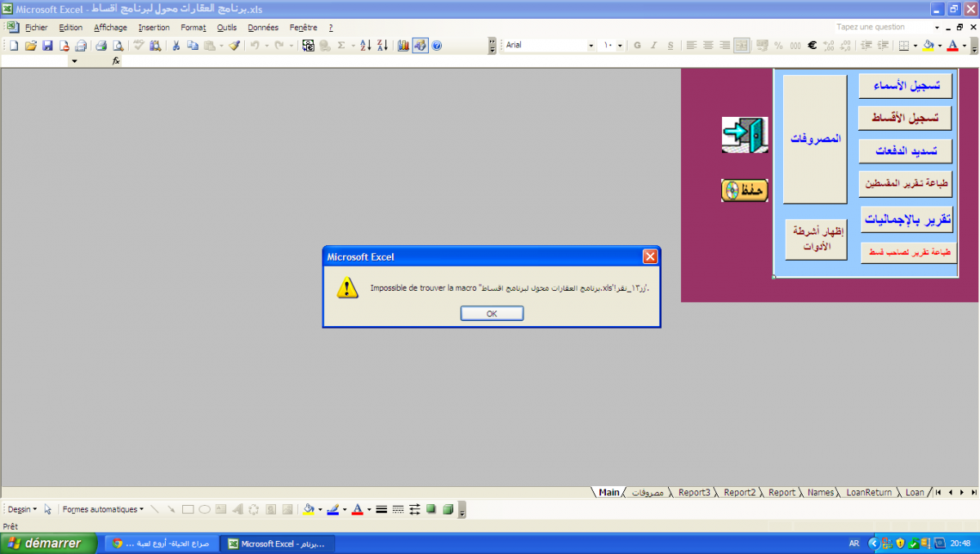Toggle underline formatting (S)

[670, 46]
